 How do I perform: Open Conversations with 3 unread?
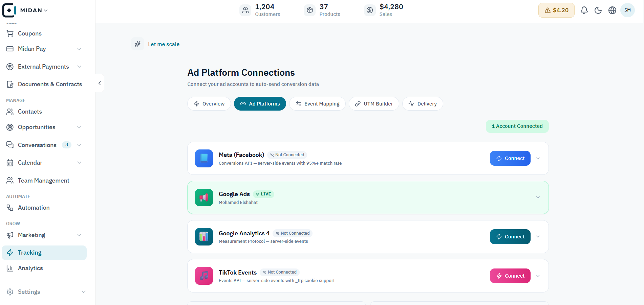pyautogui.click(x=44, y=145)
